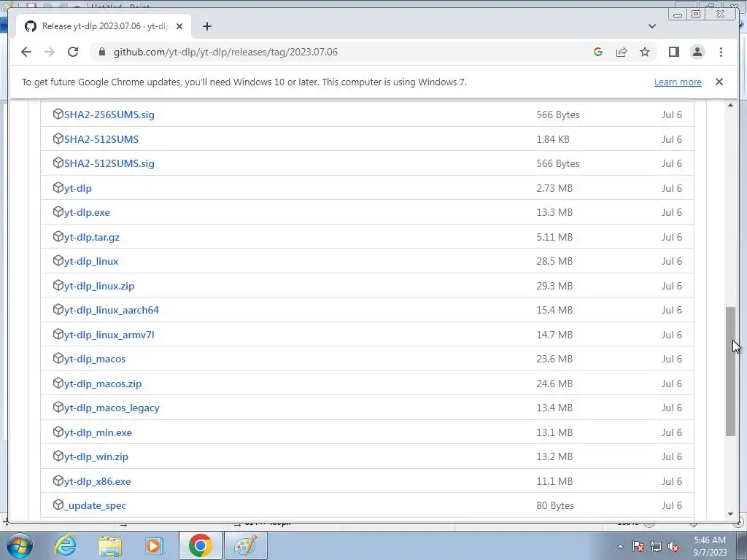Open the tab search dropdown arrow
This screenshot has height=560, width=747.
click(651, 26)
